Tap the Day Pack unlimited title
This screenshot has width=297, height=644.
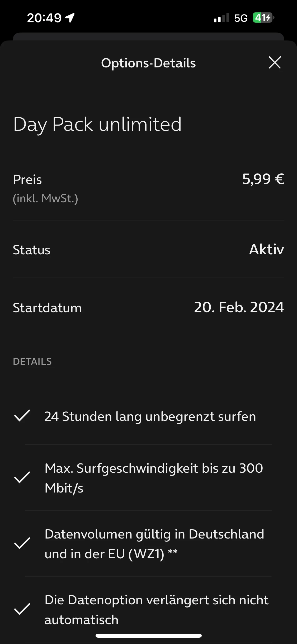(x=97, y=124)
